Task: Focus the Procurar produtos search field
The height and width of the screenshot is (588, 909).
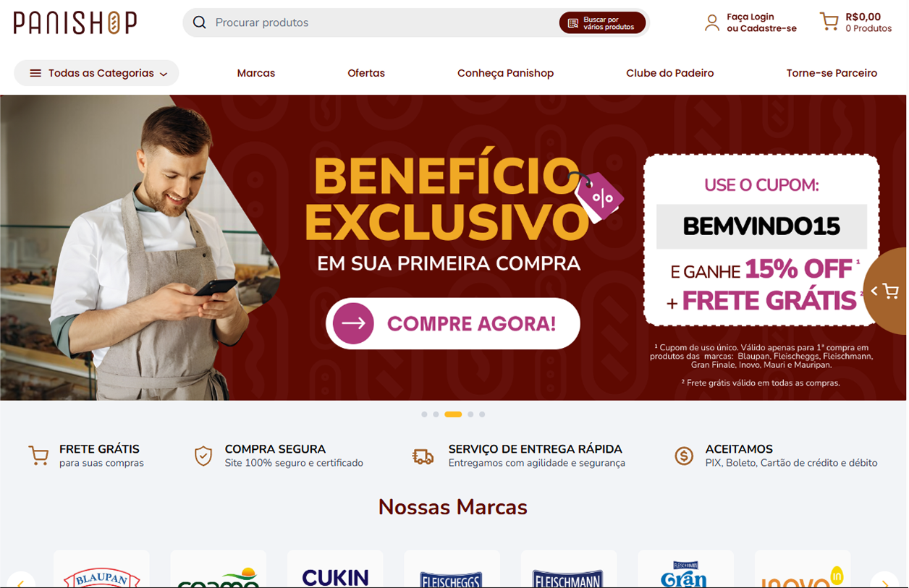Action: pos(385,22)
